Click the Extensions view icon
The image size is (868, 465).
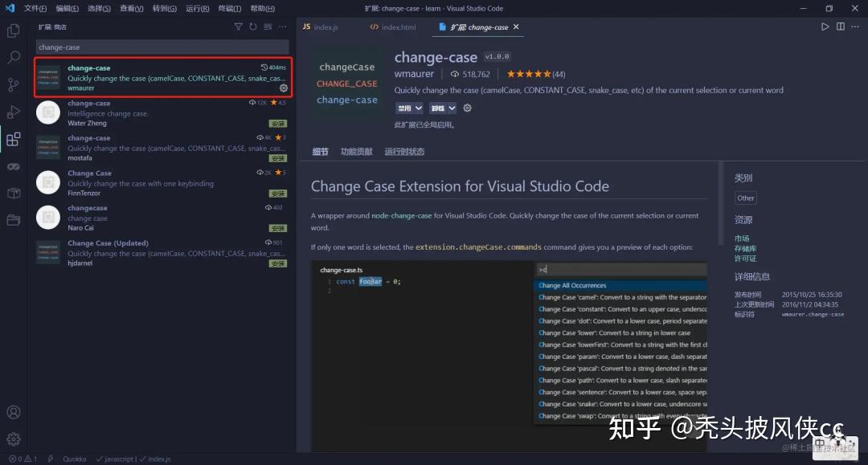[x=14, y=139]
